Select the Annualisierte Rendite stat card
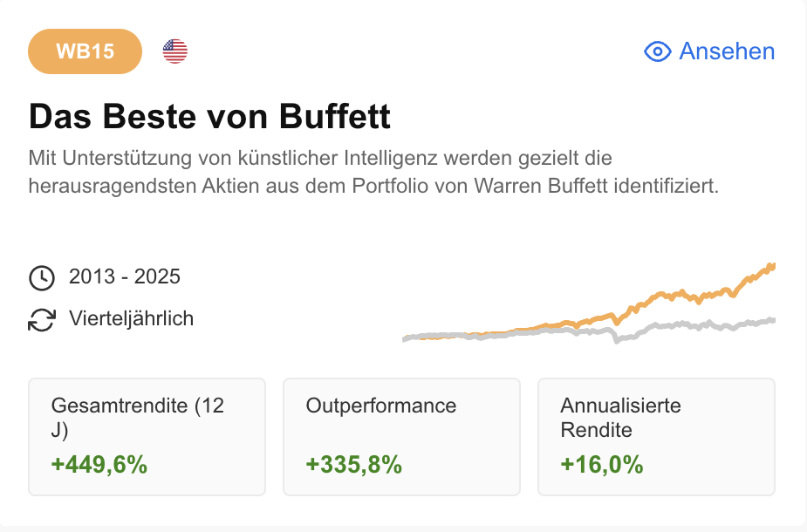The image size is (807, 532). point(656,437)
